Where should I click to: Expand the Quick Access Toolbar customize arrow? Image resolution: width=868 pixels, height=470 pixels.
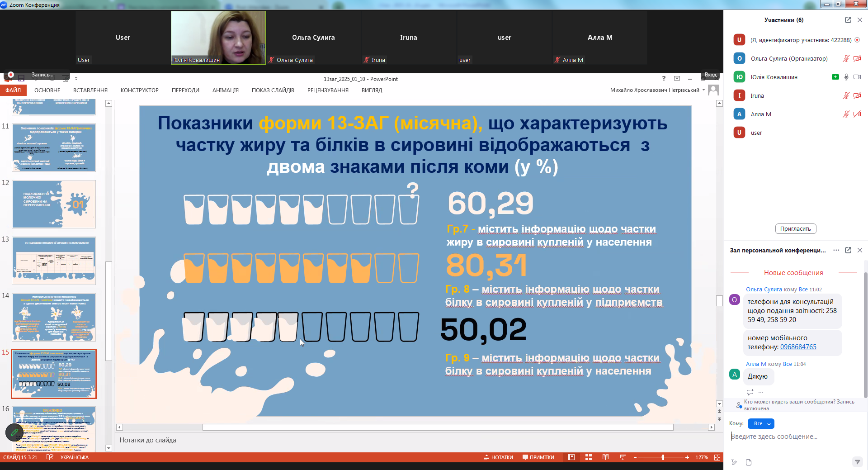point(76,79)
